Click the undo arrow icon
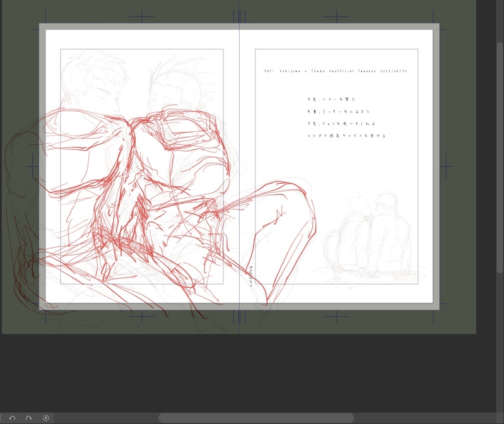This screenshot has width=504, height=424. point(12,418)
